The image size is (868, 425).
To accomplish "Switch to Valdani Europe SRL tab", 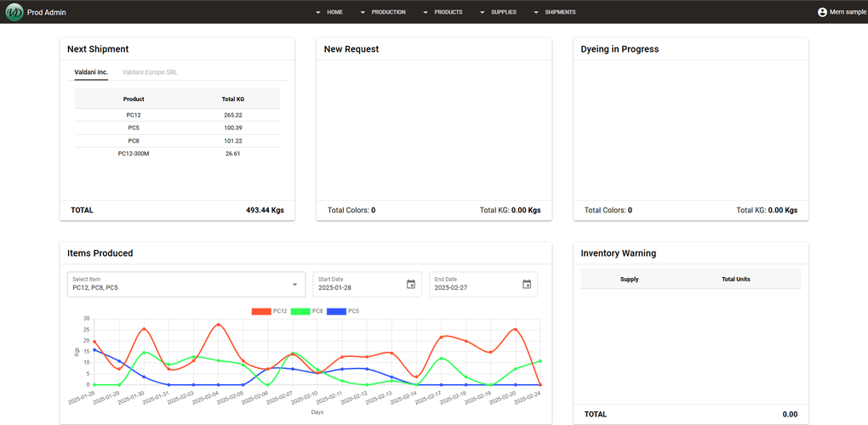I will [150, 72].
